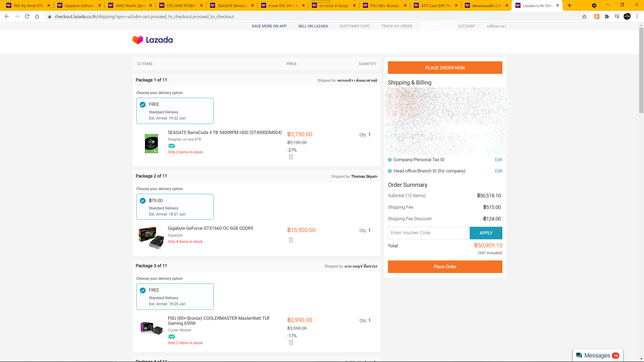Delete the COOLERMASTER PSU item using trash icon

tap(291, 343)
